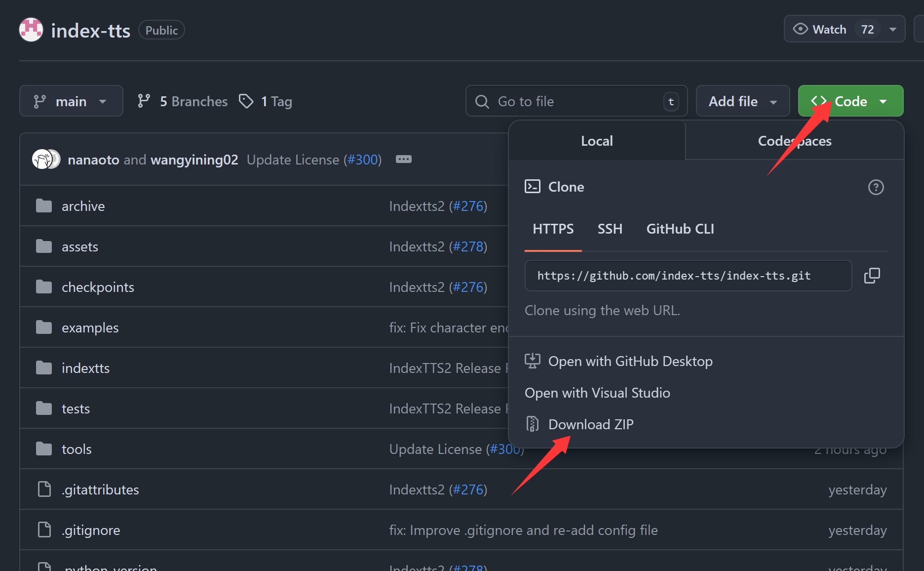Open #276 link in checkpoints row
The width and height of the screenshot is (924, 571).
tap(468, 287)
